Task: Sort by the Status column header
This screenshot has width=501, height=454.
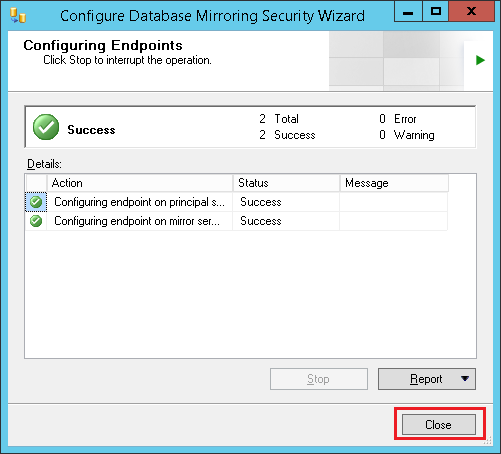Action: click(x=286, y=183)
